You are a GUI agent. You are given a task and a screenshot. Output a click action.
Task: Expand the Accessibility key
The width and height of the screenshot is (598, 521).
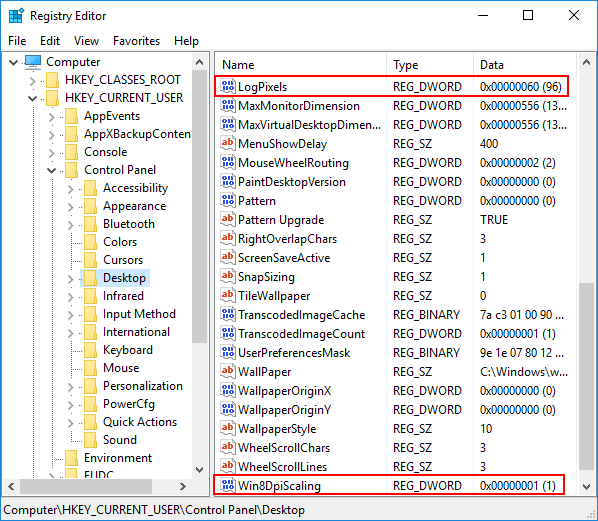coord(71,189)
